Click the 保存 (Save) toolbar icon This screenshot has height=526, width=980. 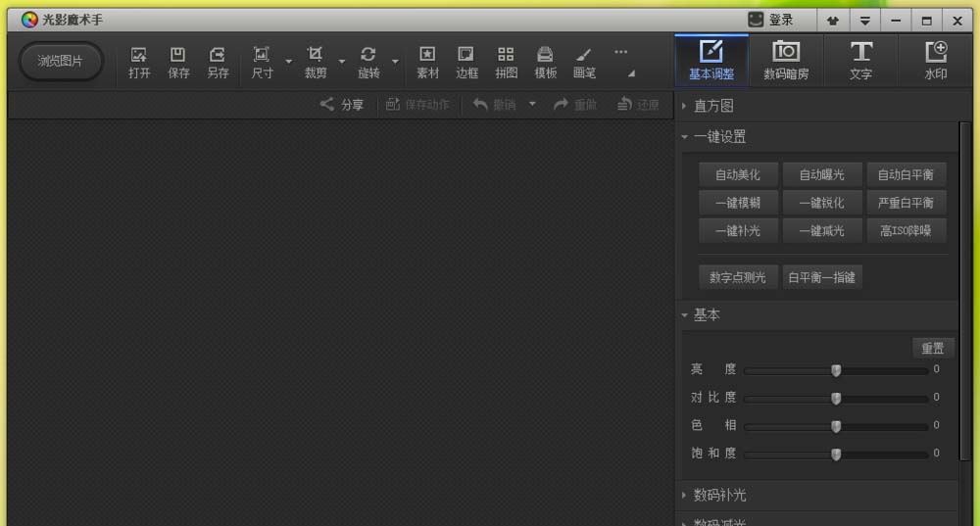[x=178, y=63]
